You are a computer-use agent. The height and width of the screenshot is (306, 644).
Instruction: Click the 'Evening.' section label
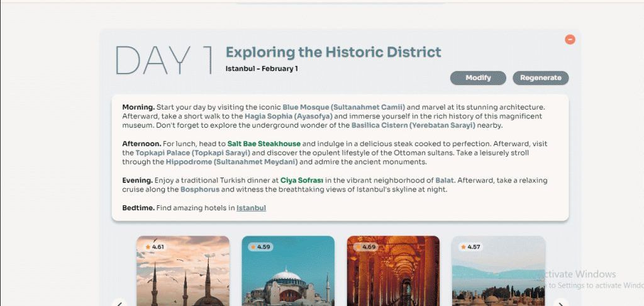[138, 181]
